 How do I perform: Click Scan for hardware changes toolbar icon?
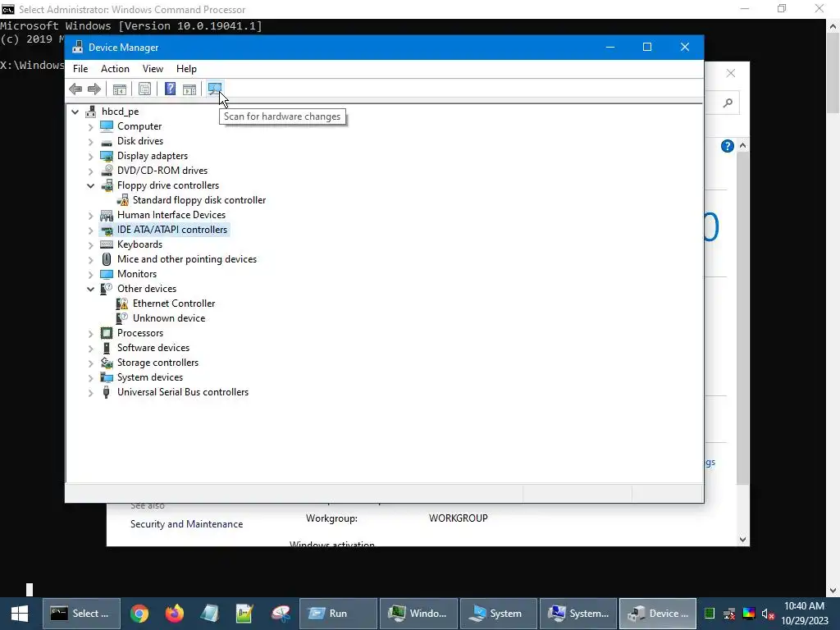pos(214,89)
